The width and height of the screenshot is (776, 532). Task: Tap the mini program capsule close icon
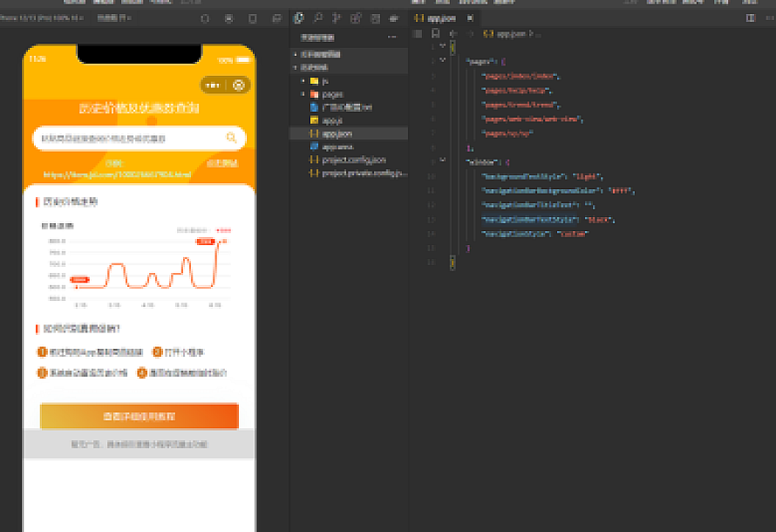(x=238, y=85)
